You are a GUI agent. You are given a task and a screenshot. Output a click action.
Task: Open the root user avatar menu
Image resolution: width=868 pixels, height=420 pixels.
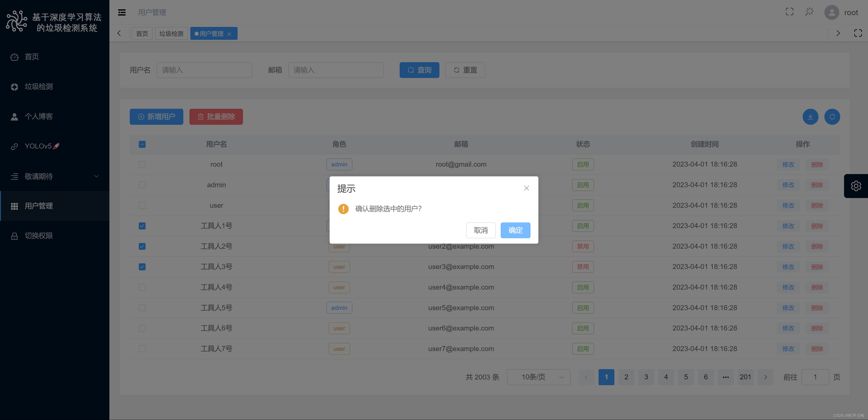[832, 12]
